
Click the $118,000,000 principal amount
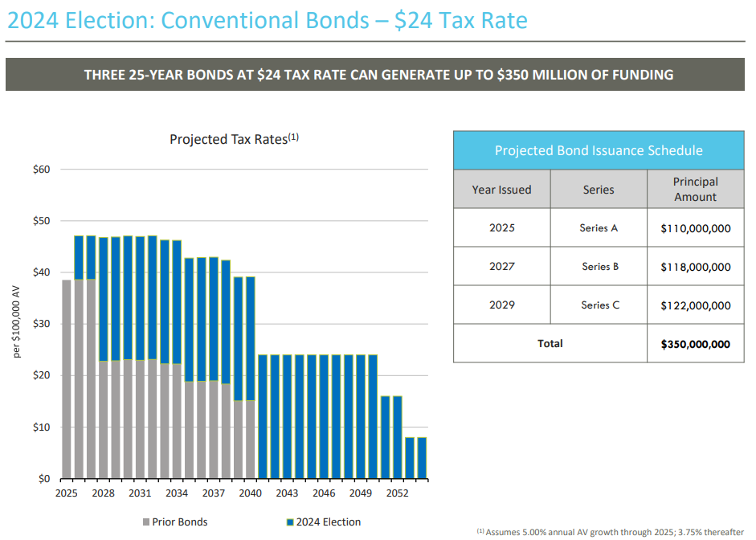(695, 267)
